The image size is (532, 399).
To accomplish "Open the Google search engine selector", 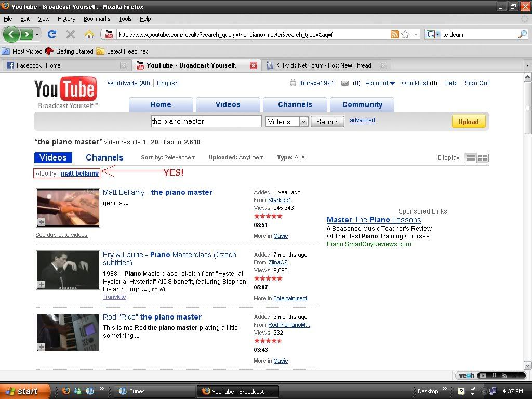I will [x=433, y=34].
